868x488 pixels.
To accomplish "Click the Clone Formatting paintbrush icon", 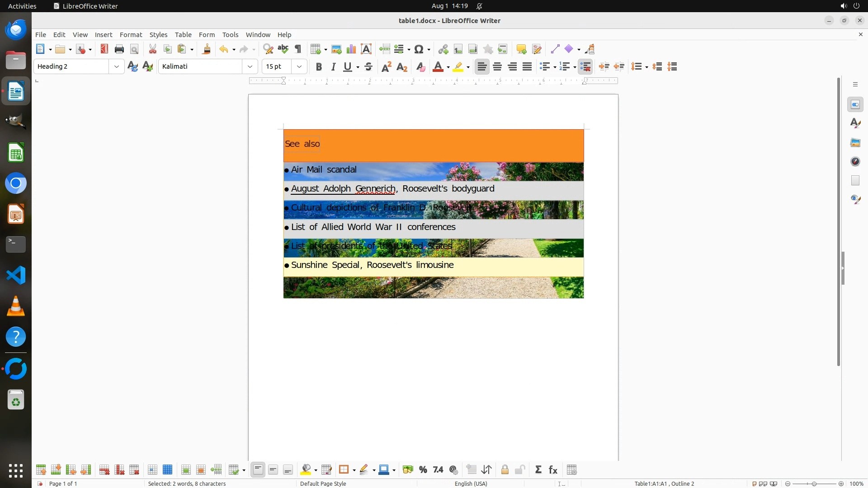I will pyautogui.click(x=207, y=49).
